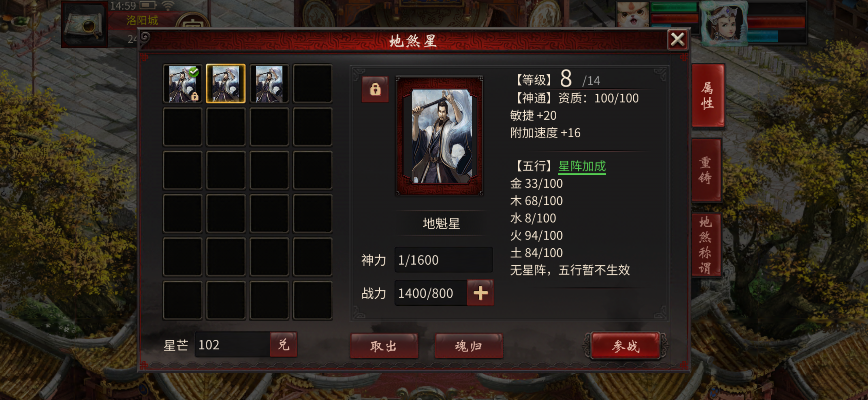Click the 神力 value field 1/1600
The height and width of the screenshot is (400, 868).
tap(443, 260)
